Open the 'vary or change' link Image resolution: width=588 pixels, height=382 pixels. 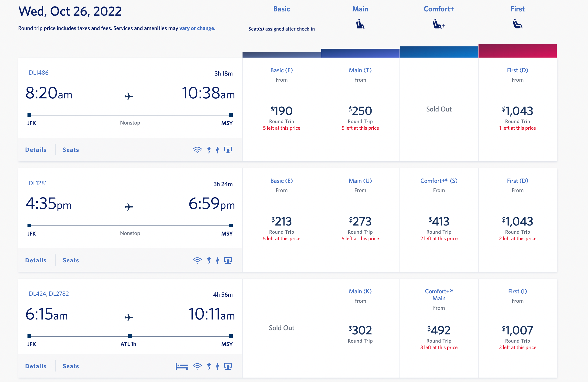tap(197, 28)
